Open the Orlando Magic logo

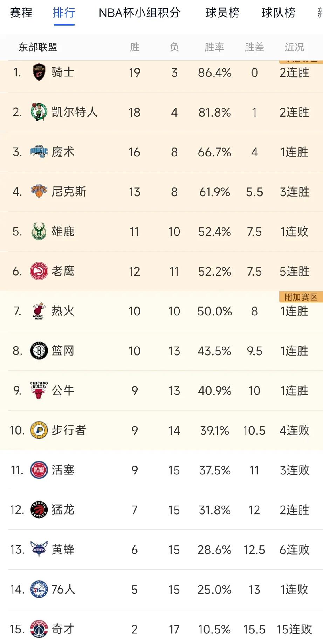pos(39,152)
